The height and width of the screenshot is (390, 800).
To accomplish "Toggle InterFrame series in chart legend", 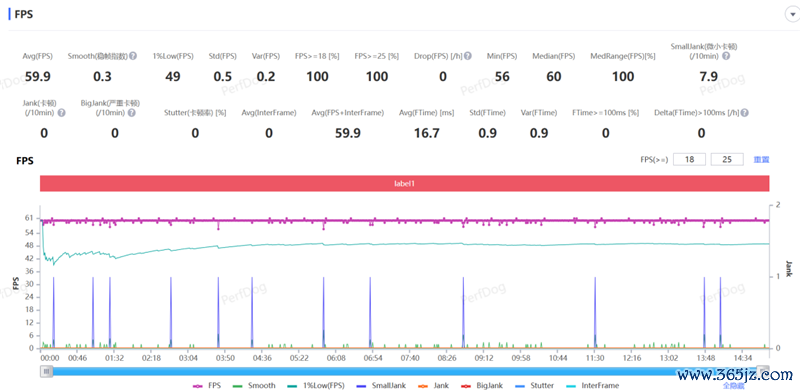I will point(592,385).
